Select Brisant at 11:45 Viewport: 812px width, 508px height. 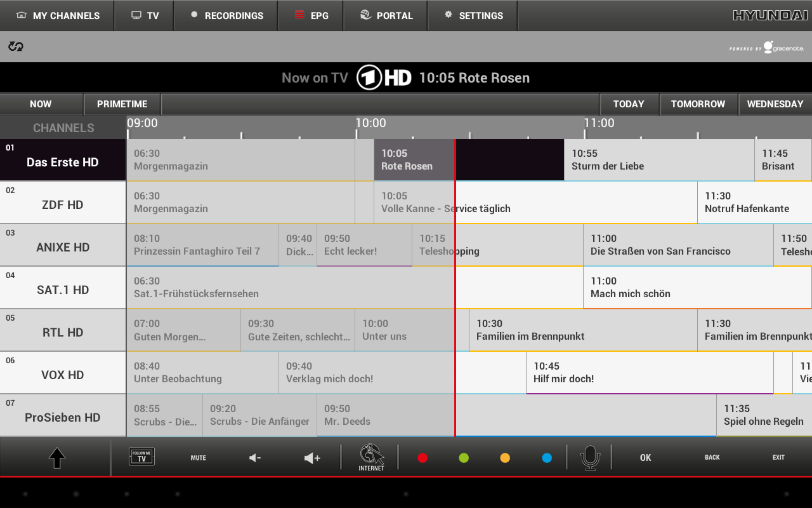click(783, 160)
